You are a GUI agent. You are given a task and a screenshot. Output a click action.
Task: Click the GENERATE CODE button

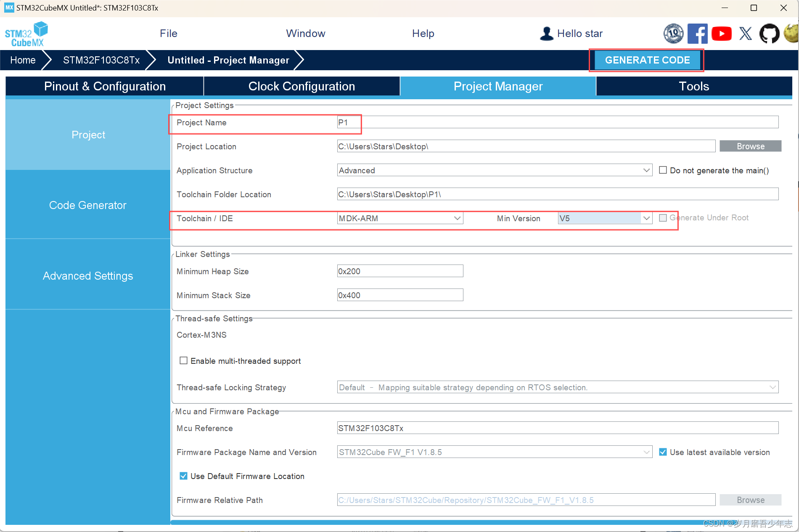[647, 60]
